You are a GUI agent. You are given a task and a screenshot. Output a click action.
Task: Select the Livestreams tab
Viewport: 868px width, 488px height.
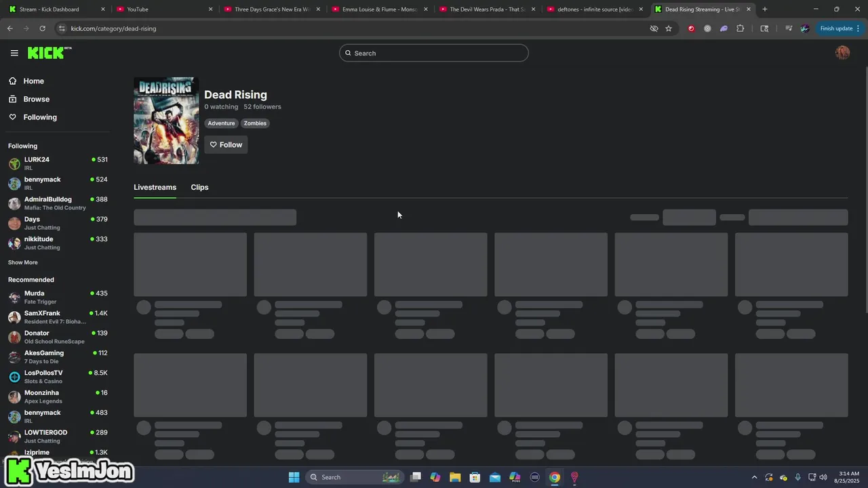tap(155, 187)
